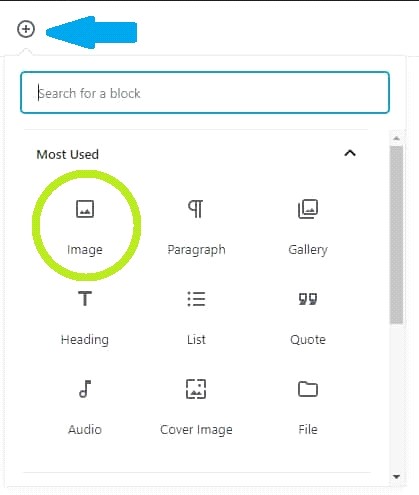419x495 pixels.
Task: Collapse the Most Used section chevron
Action: (x=350, y=153)
